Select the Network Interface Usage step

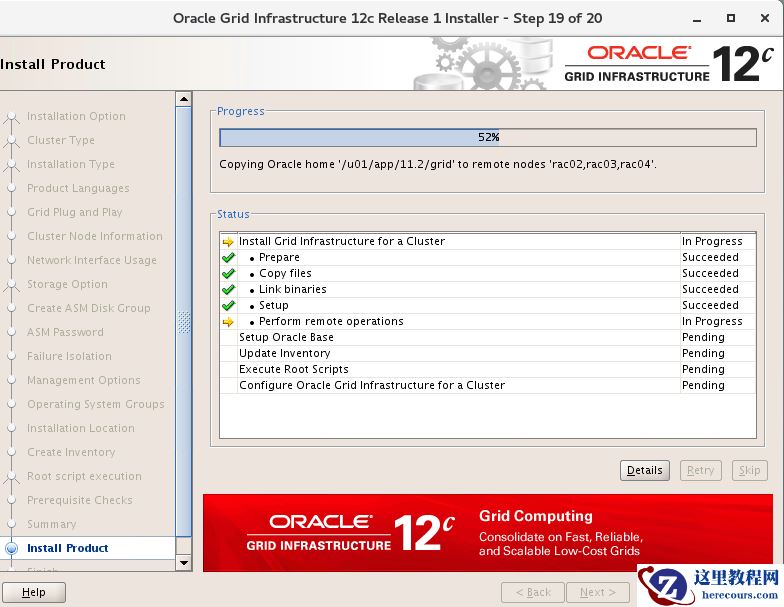click(92, 260)
